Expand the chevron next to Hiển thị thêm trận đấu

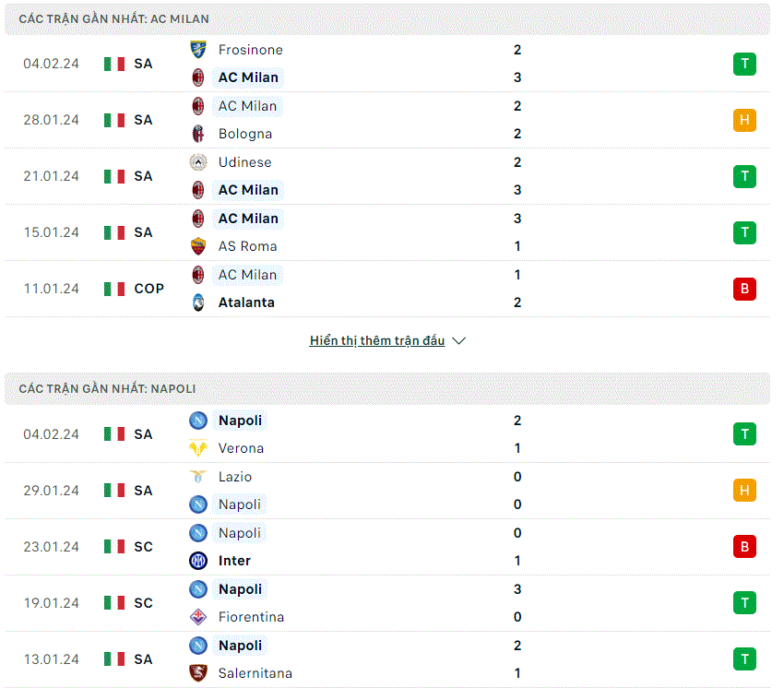458,340
